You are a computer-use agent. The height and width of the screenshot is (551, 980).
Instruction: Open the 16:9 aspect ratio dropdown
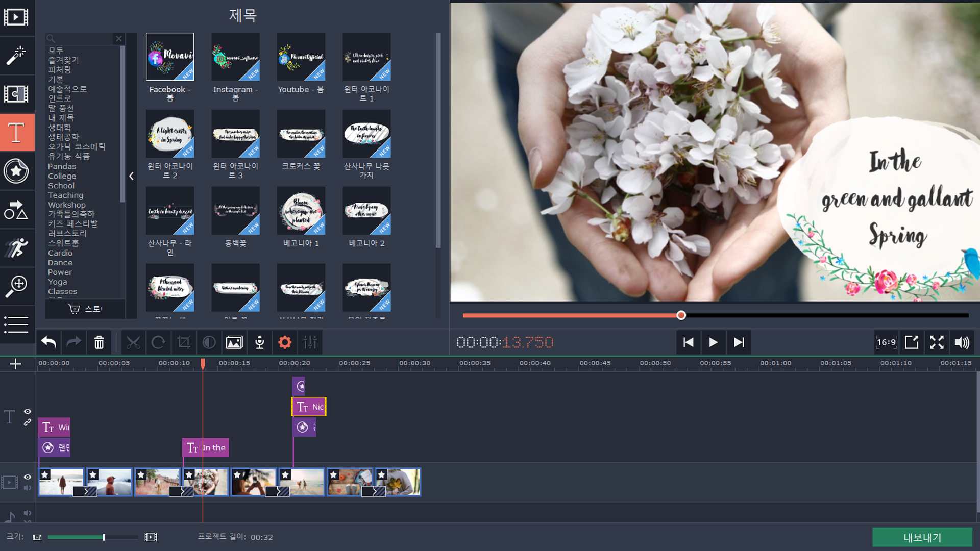pos(886,342)
